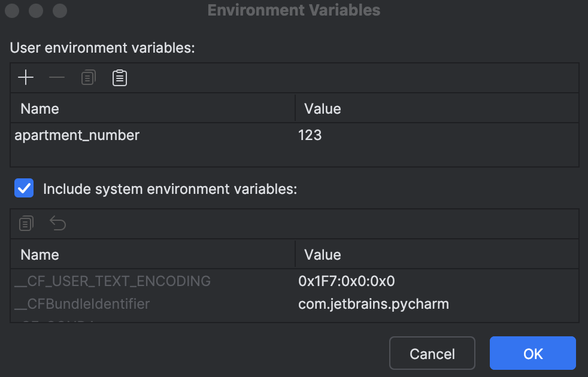588x377 pixels.
Task: Select the __CF_USER_TEXT_ENCODING variable
Action: click(111, 281)
